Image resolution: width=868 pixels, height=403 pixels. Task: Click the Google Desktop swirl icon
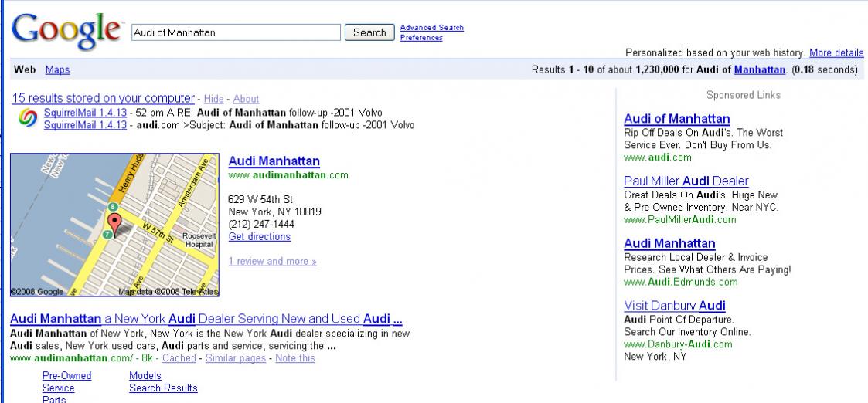click(x=27, y=120)
